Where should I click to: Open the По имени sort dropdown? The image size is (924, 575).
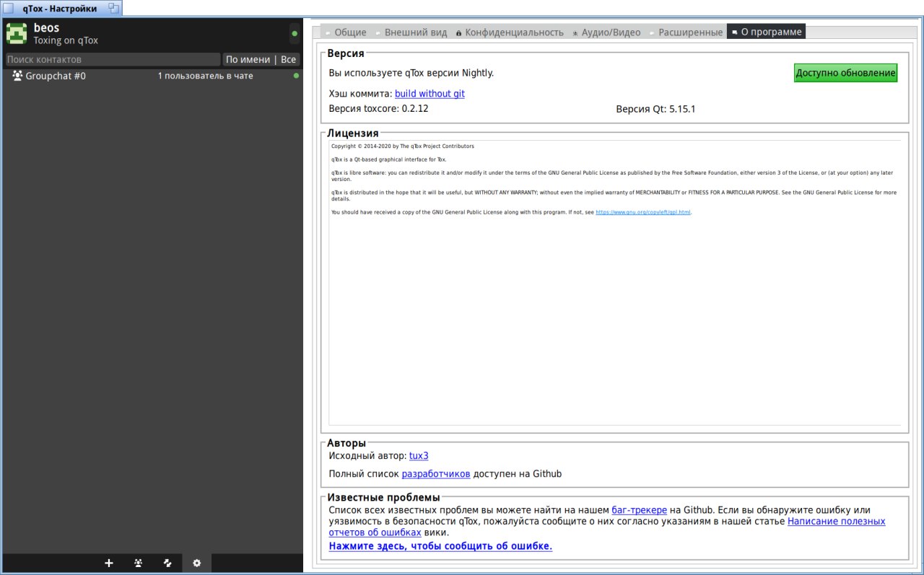248,59
